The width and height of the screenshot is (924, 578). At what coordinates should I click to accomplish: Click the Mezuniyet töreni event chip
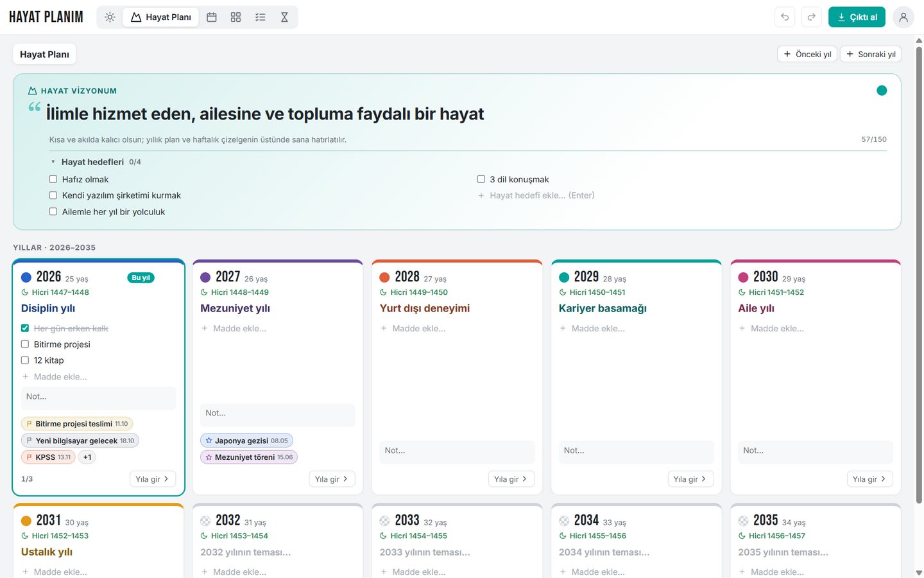point(249,457)
